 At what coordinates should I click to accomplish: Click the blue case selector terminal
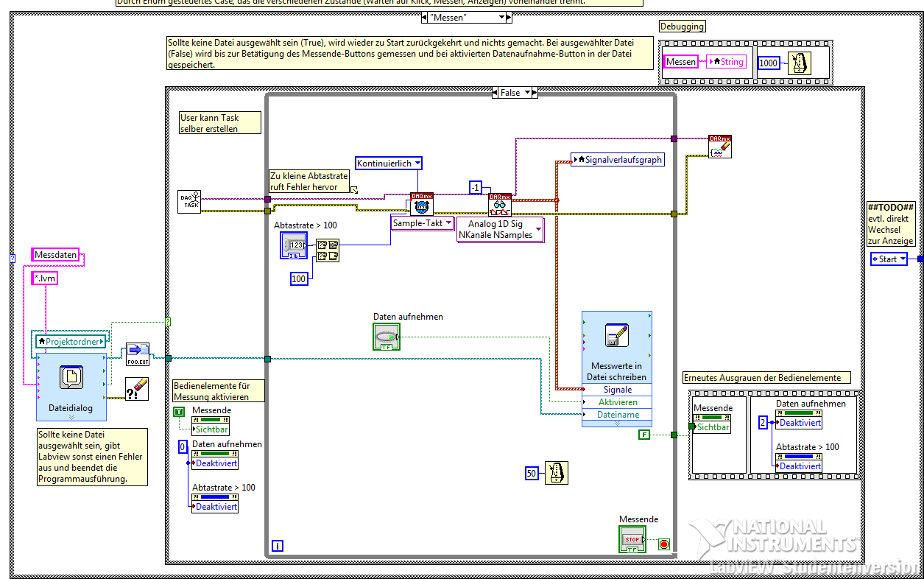(12, 258)
